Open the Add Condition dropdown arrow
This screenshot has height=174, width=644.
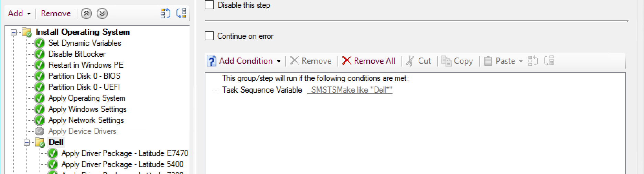tap(279, 61)
